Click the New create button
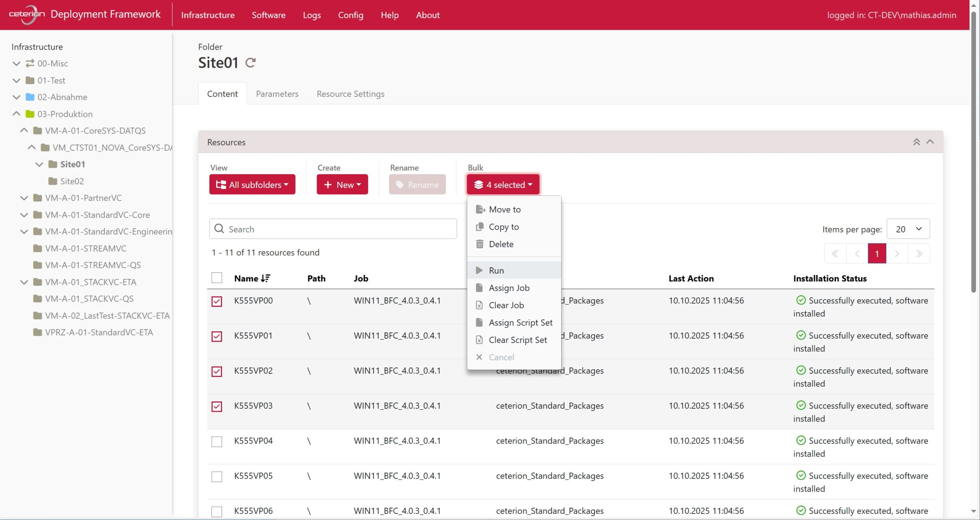Screen dimensions: 980x520 pyautogui.click(x=342, y=184)
